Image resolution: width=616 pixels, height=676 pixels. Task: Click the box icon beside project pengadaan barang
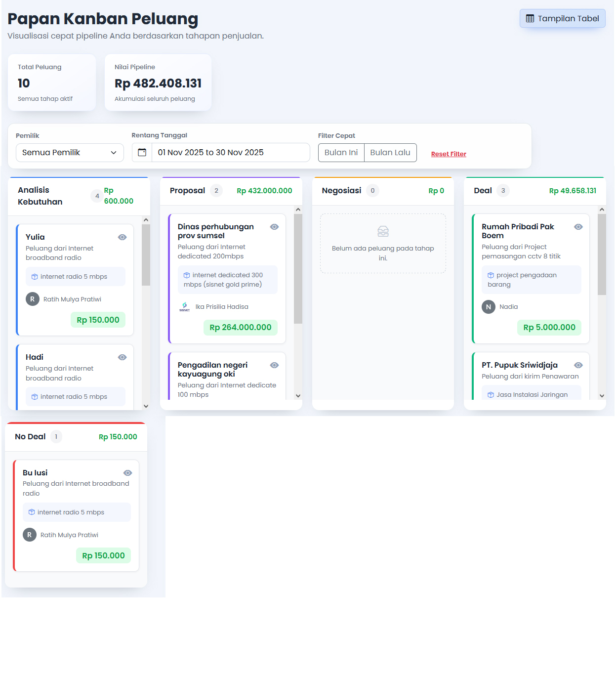[491, 275]
